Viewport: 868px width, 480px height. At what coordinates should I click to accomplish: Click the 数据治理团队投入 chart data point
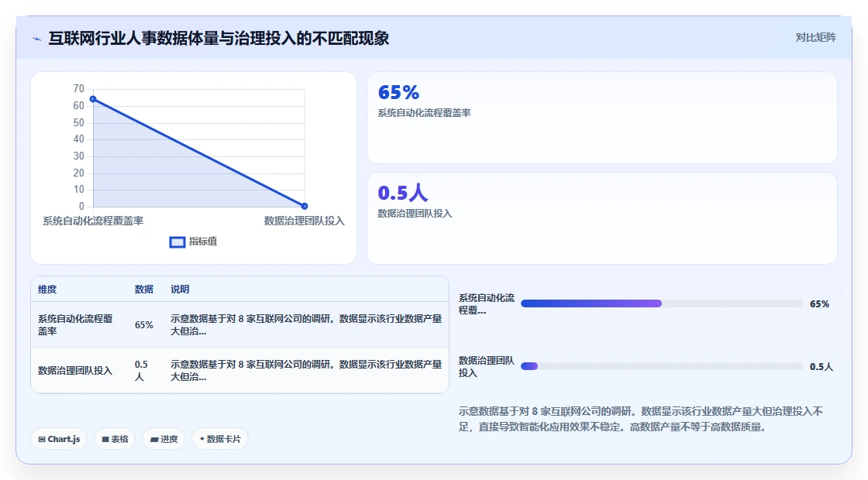coord(305,206)
